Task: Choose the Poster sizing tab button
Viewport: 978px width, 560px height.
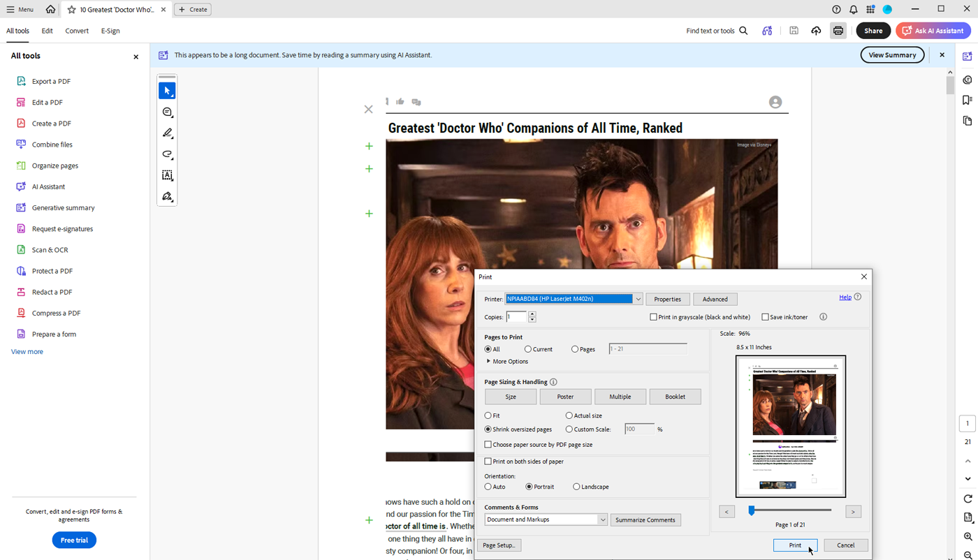Action: tap(565, 397)
